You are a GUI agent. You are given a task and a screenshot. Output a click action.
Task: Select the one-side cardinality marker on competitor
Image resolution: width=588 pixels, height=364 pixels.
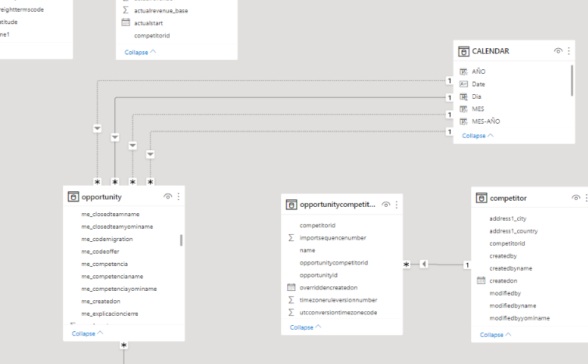(x=467, y=264)
